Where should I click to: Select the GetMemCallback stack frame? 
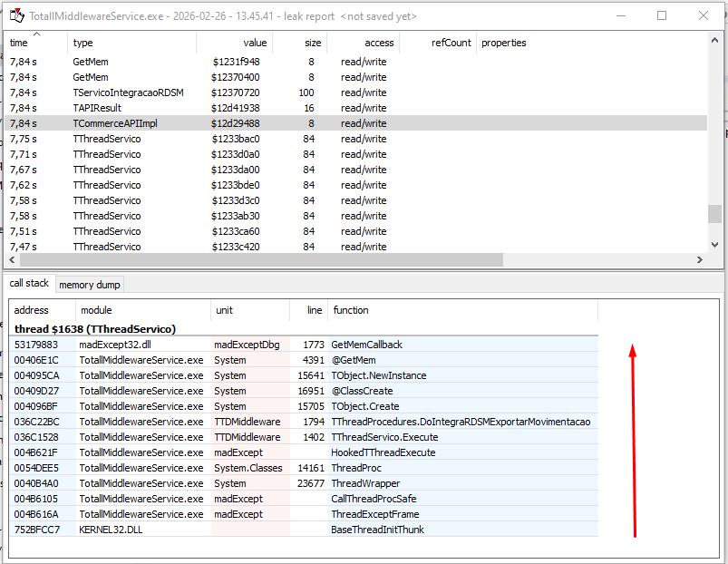304,345
